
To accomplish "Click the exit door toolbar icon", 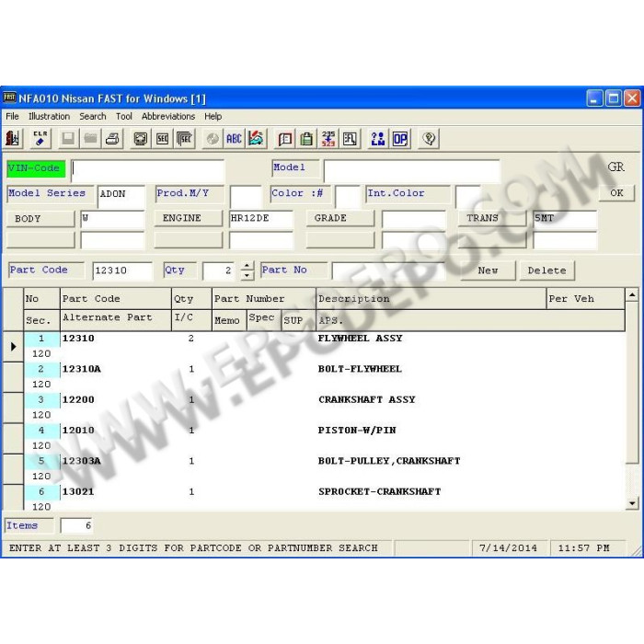I will [x=12, y=139].
